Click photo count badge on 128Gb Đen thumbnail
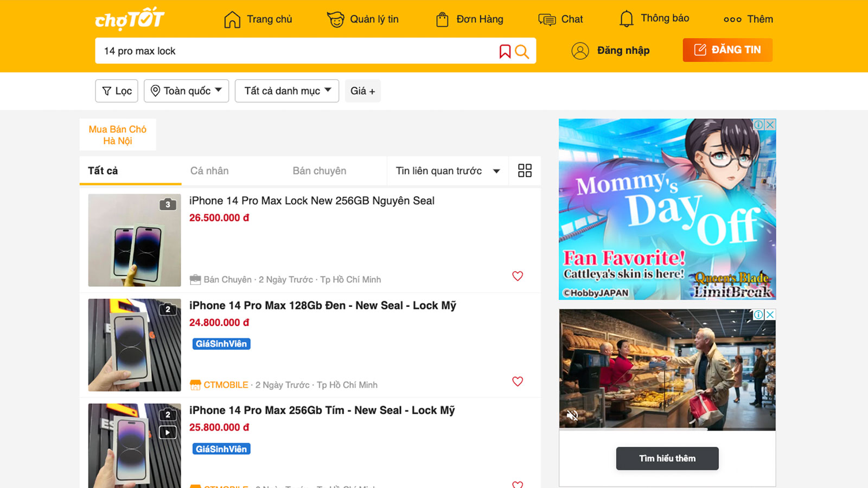Screen dimensions: 868x488 coord(168,309)
